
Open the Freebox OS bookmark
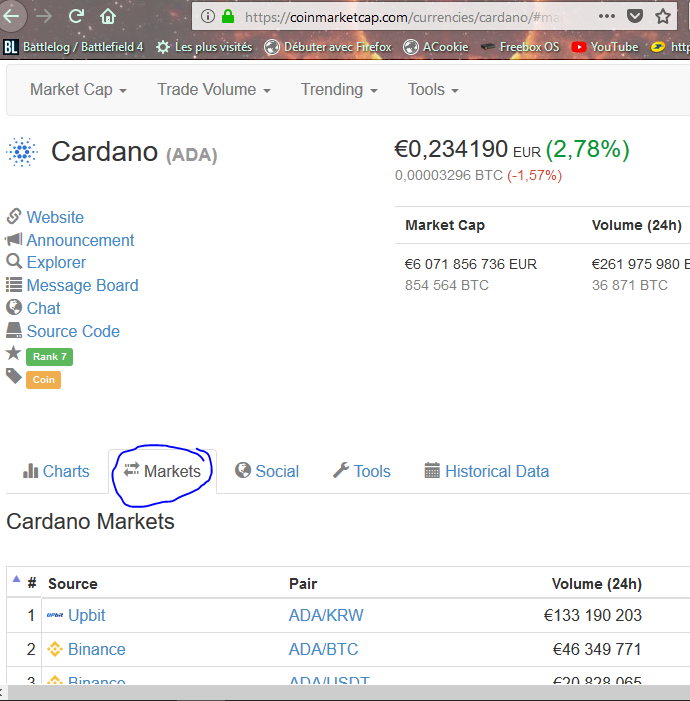(520, 47)
